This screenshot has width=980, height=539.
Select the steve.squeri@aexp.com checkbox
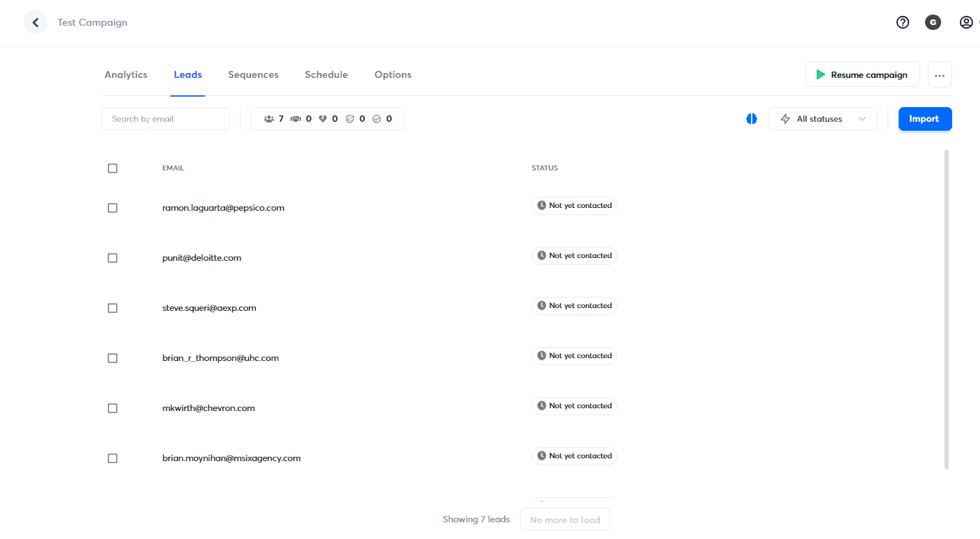tap(113, 308)
